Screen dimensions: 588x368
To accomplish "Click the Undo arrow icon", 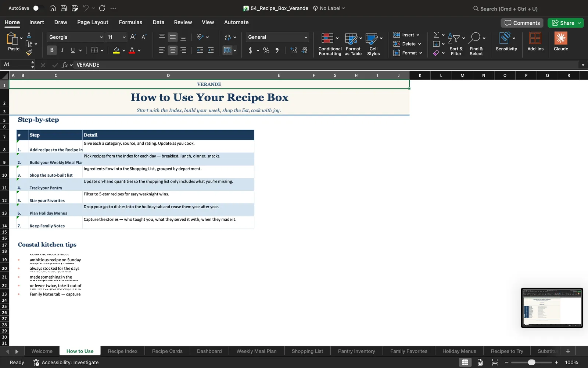I will pyautogui.click(x=86, y=8).
